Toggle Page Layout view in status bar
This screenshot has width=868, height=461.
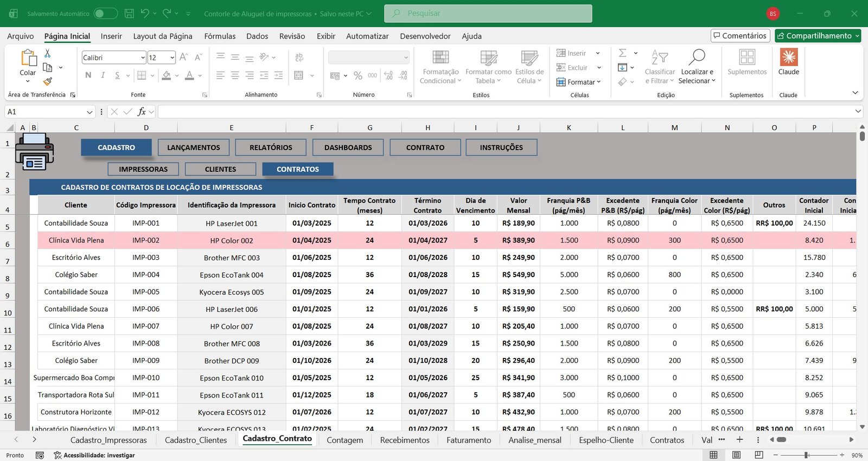coord(736,455)
